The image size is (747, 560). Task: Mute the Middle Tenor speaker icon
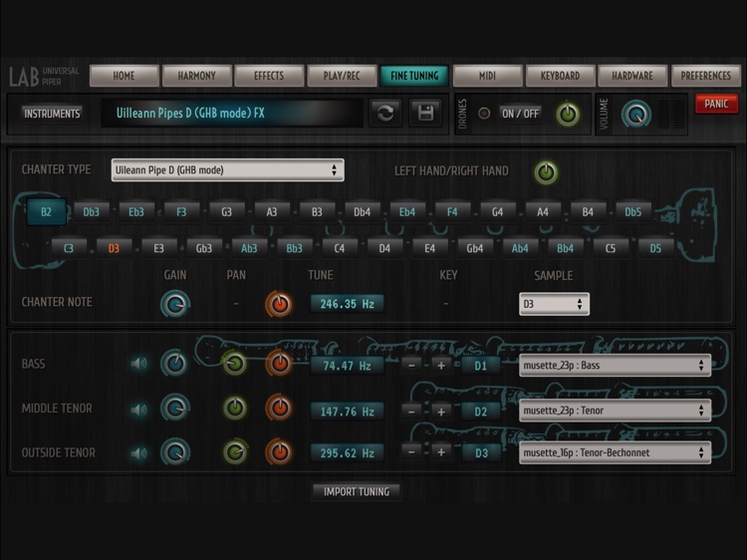point(138,410)
